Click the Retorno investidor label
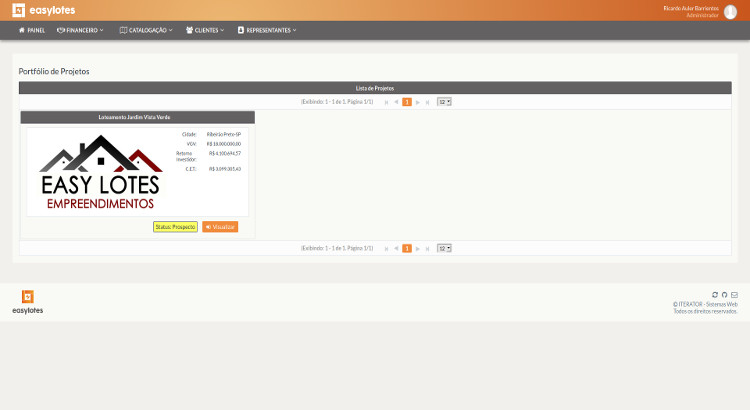750x410 pixels. pyautogui.click(x=186, y=156)
